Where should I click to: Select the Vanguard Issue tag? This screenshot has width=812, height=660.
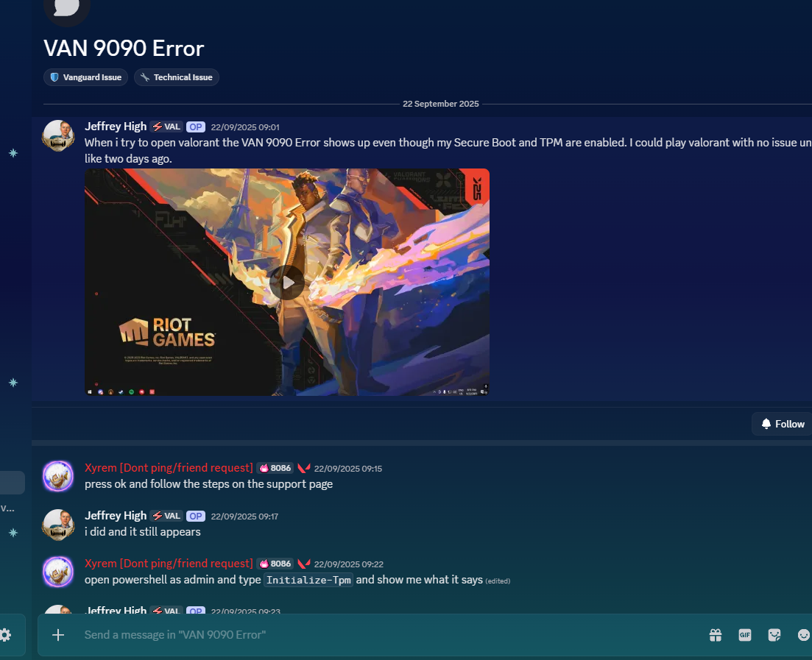click(85, 77)
